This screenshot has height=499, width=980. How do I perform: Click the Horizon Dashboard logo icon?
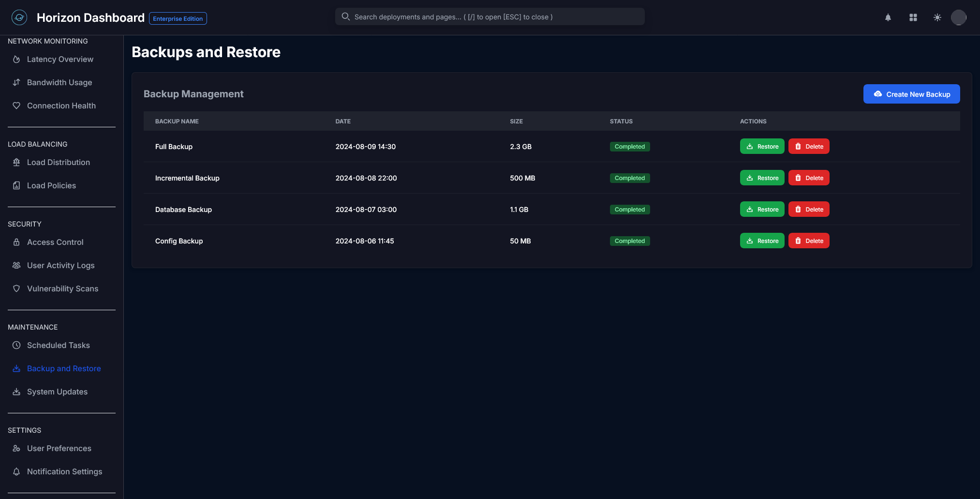click(x=19, y=17)
